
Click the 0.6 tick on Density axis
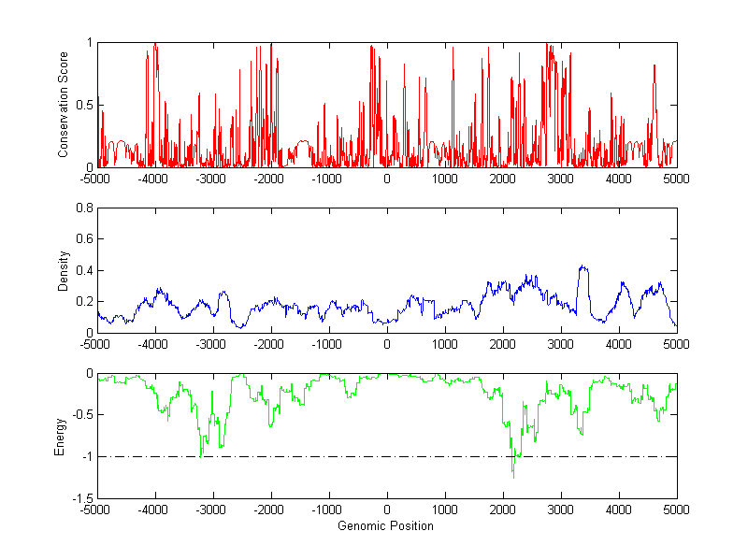coord(82,239)
